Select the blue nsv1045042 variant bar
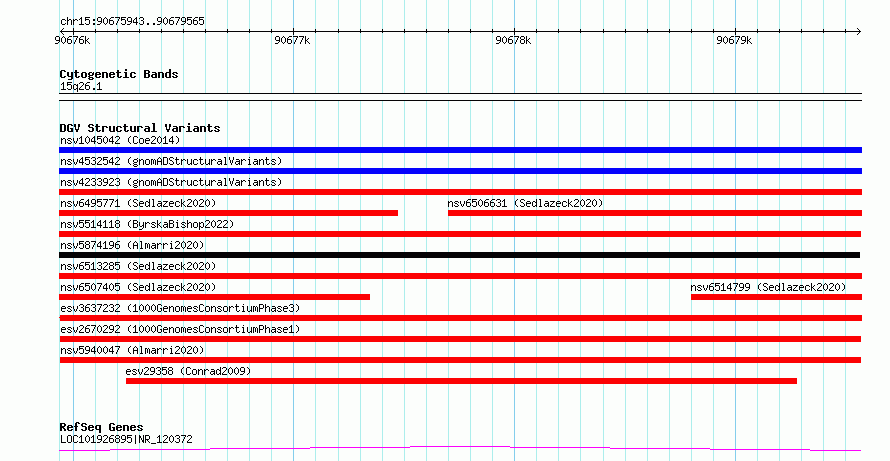This screenshot has height=461, width=890. [x=460, y=150]
